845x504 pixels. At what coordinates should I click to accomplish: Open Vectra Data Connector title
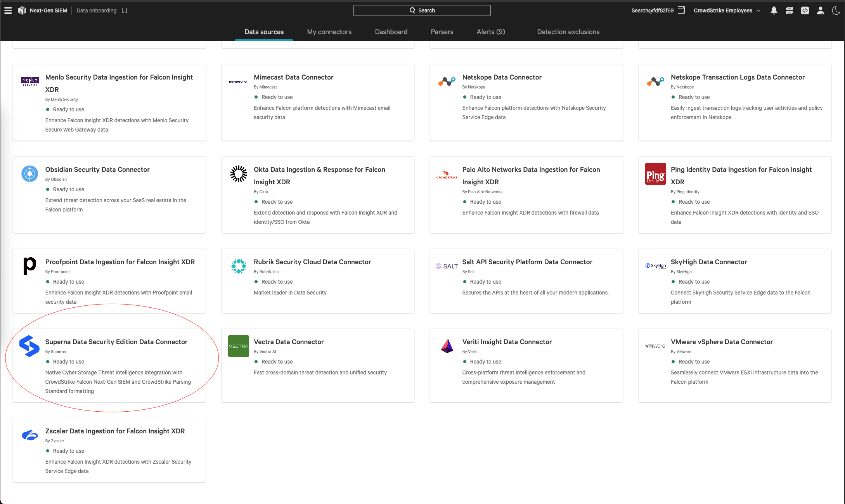click(288, 342)
